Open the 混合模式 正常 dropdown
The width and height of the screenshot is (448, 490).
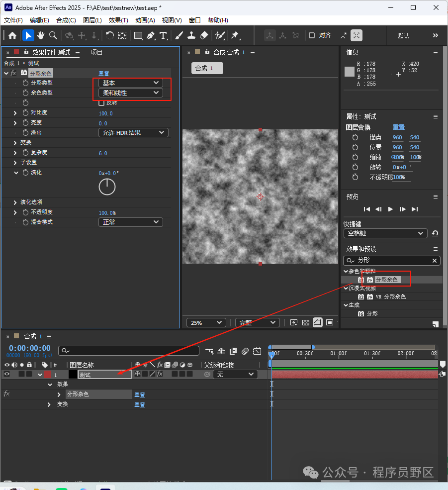131,222
